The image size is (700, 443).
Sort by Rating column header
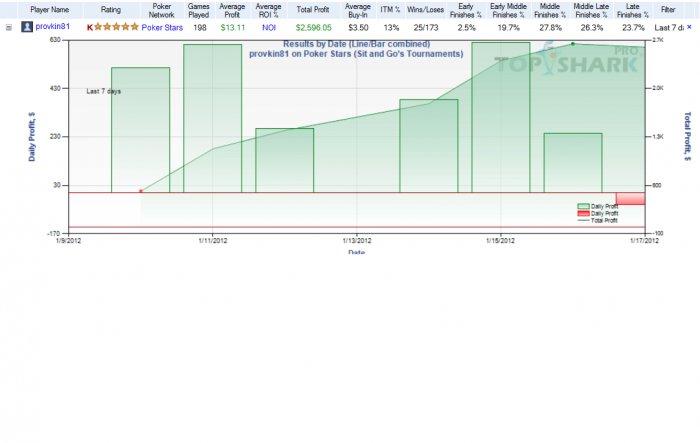pos(111,10)
